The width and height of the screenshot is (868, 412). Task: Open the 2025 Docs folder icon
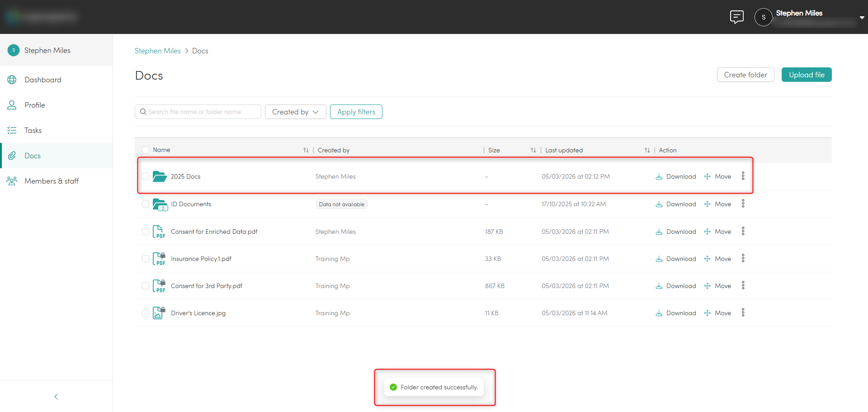click(x=160, y=176)
